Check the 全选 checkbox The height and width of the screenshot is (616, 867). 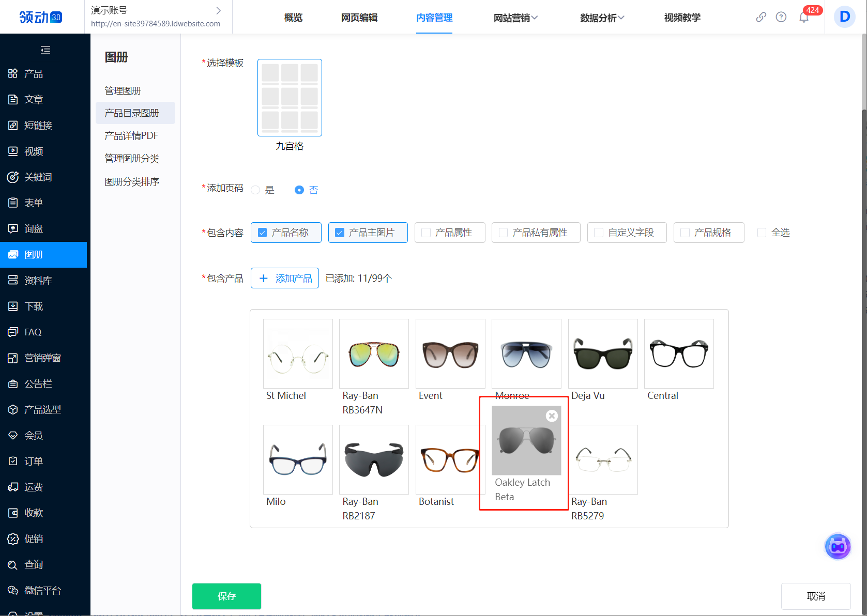(x=762, y=233)
